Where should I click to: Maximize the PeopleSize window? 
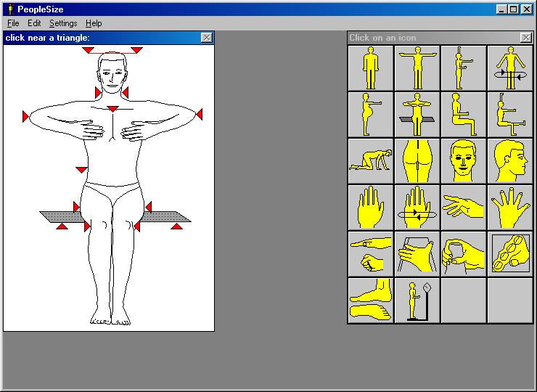[513, 9]
